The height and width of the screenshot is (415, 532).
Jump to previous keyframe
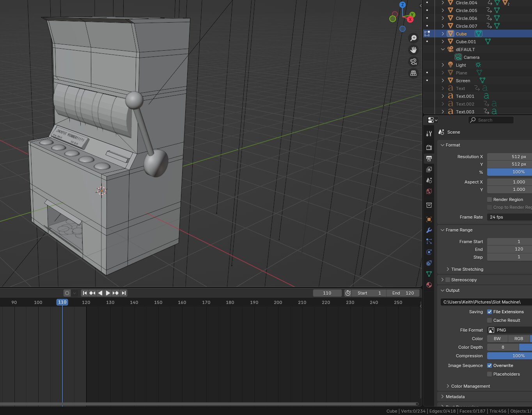92,293
